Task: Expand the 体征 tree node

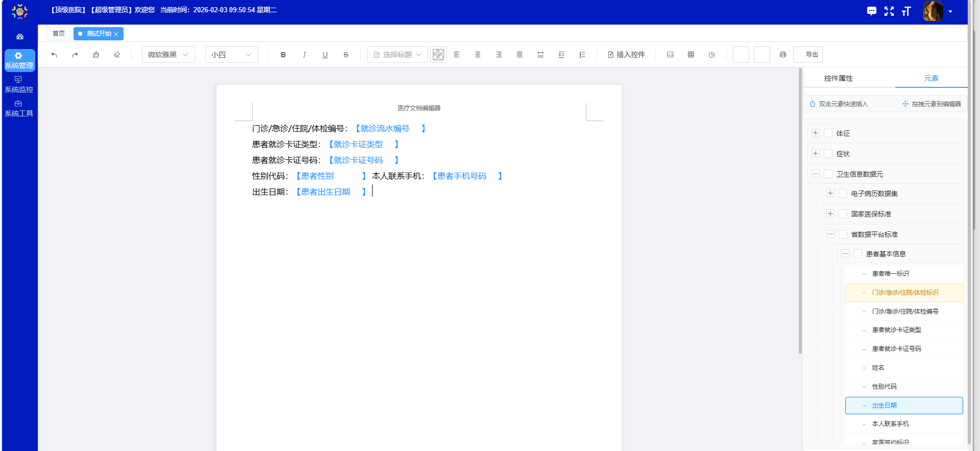Action: click(x=816, y=133)
